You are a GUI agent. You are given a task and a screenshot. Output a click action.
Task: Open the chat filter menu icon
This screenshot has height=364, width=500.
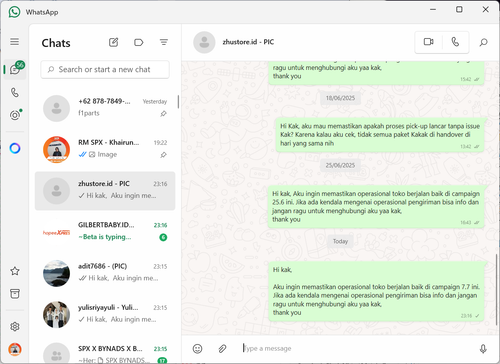coord(163,42)
